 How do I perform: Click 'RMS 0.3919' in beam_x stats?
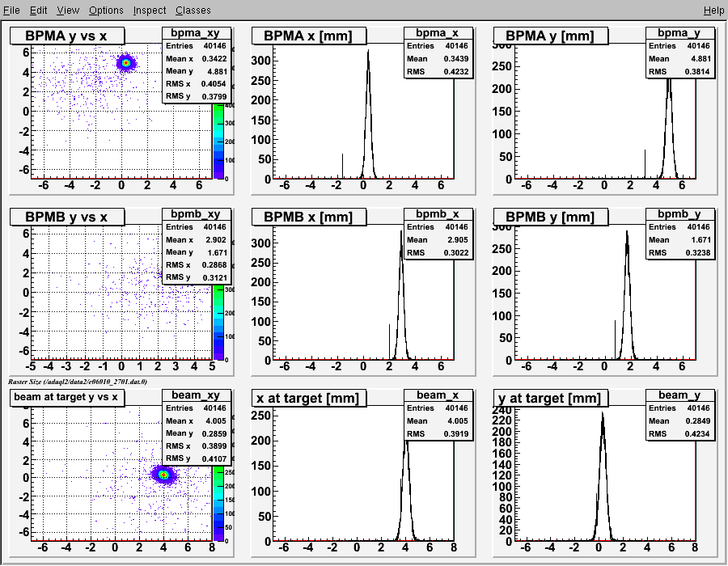point(438,433)
